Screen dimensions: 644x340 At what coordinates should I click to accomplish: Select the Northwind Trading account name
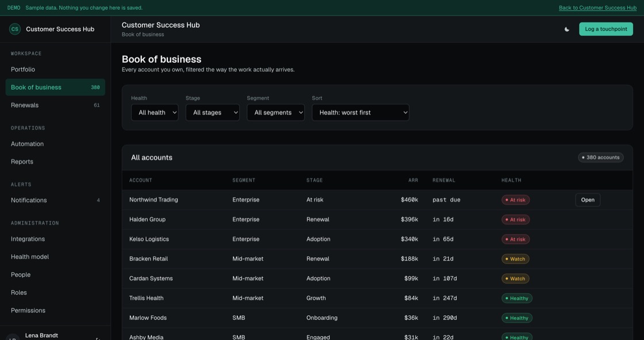[154, 200]
